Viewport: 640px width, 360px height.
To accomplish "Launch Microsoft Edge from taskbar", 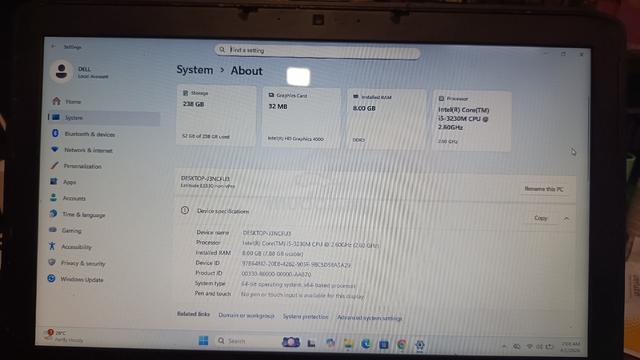I will click(x=366, y=344).
